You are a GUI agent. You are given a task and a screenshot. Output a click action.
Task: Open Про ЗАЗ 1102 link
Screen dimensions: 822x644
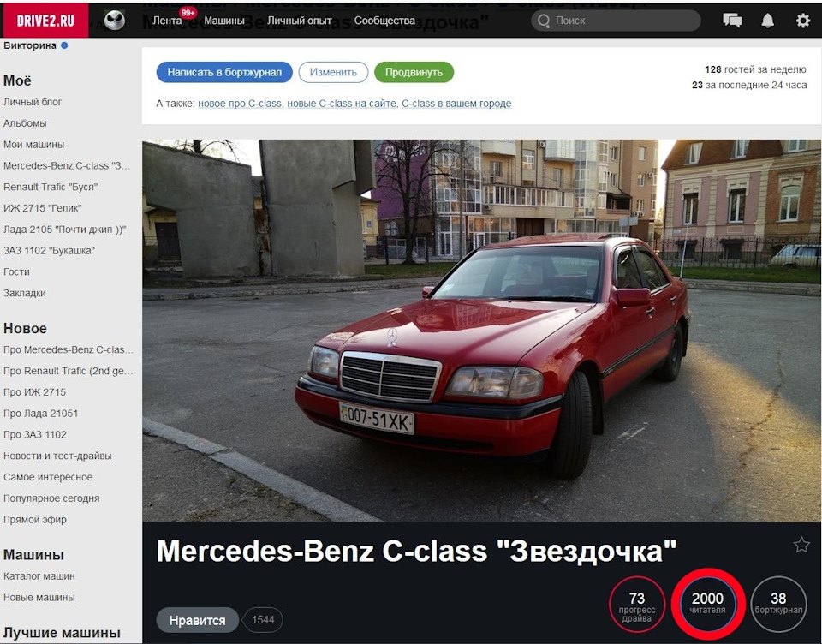point(34,434)
